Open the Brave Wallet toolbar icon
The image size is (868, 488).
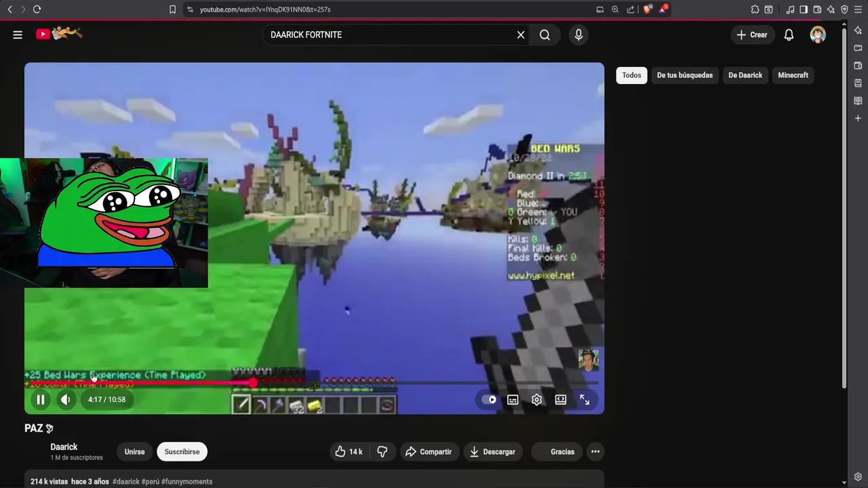[x=817, y=9]
